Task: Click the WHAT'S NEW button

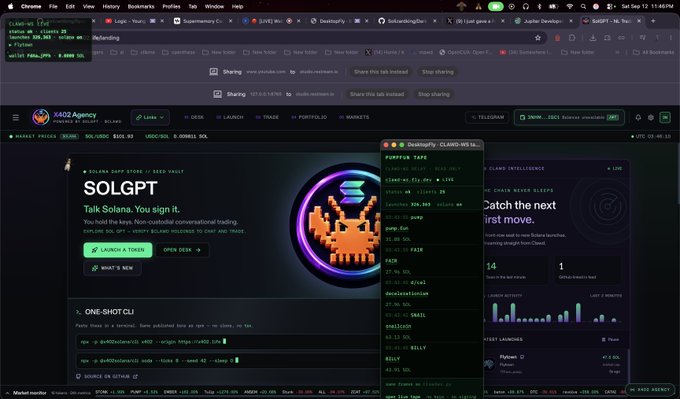Action: click(x=112, y=268)
